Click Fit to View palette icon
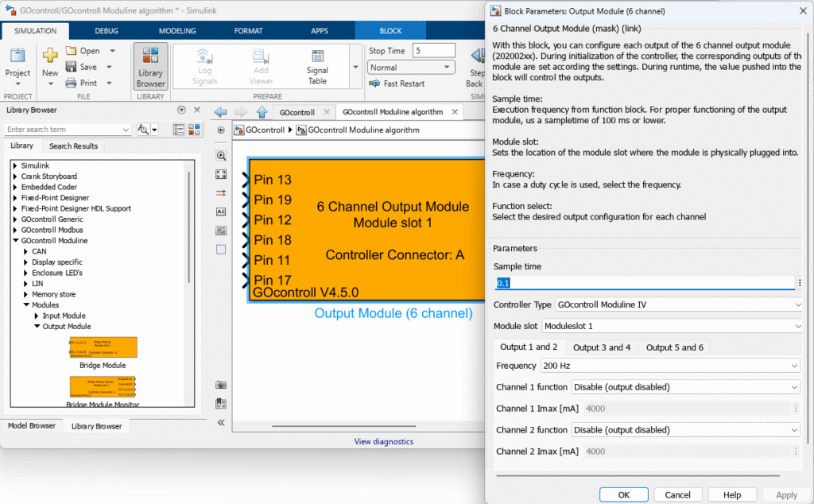 [x=221, y=174]
